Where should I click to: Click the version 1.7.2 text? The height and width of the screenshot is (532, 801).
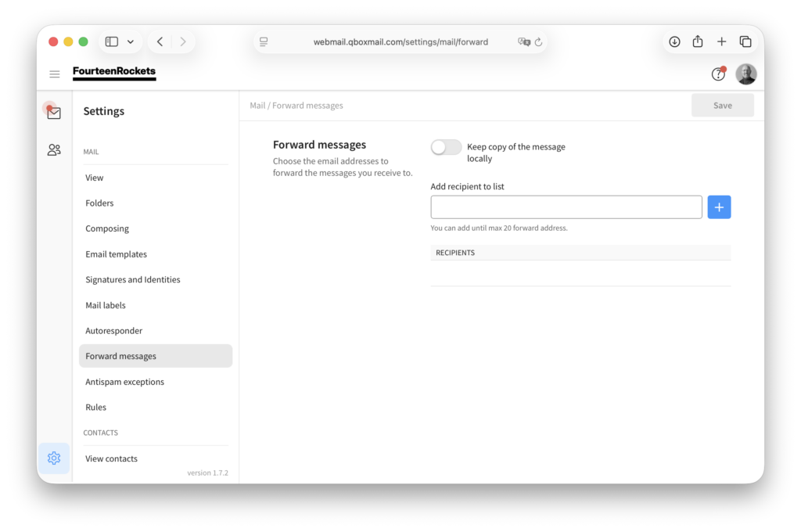207,473
